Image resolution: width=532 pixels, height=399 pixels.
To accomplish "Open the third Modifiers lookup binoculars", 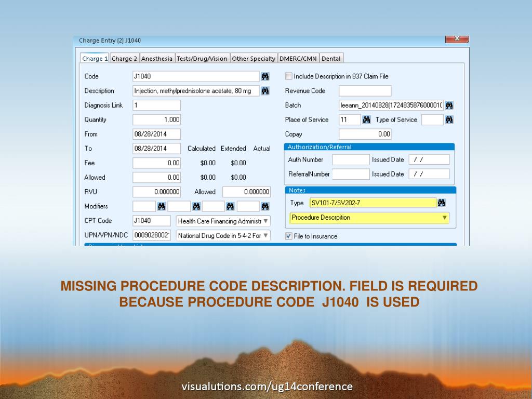I will (x=230, y=206).
